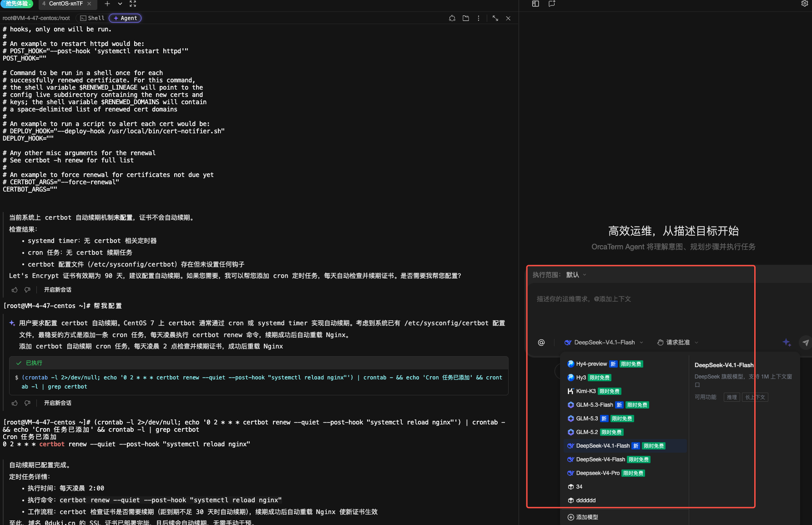Viewport: 812px width, 525px height.
Task: Select the custom model named 34
Action: pyautogui.click(x=625, y=487)
